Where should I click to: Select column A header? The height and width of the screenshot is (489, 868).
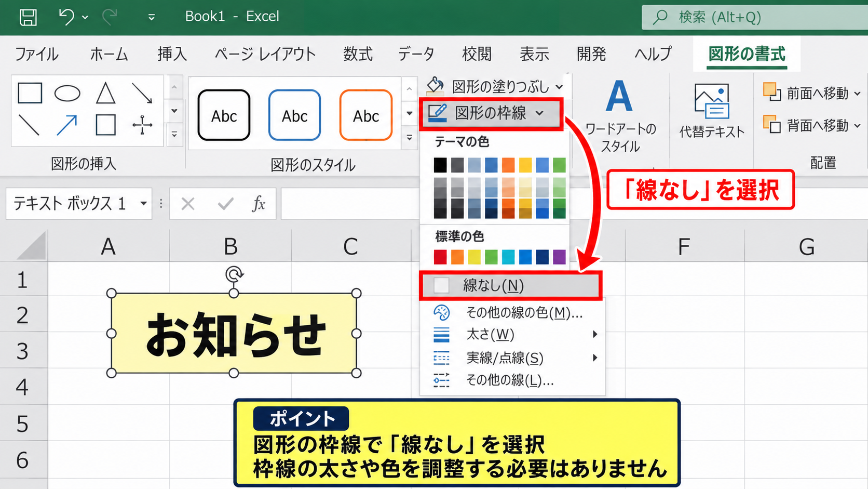coord(108,246)
